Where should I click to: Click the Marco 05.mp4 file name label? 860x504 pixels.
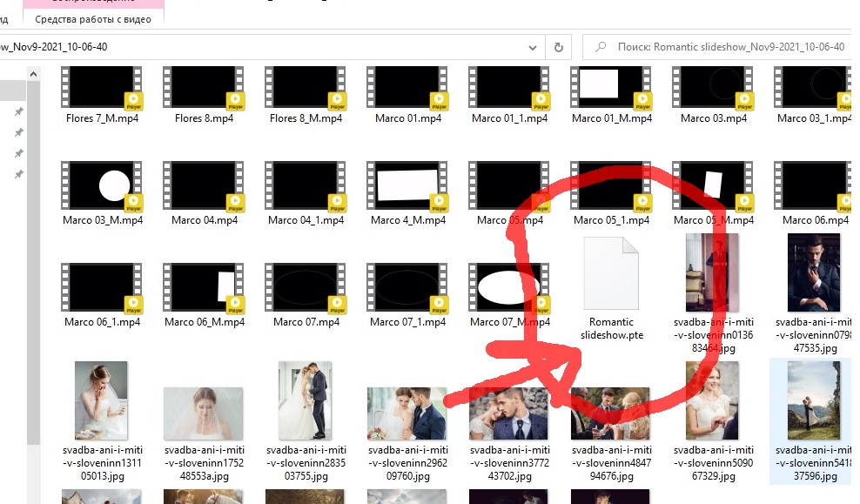tap(509, 220)
